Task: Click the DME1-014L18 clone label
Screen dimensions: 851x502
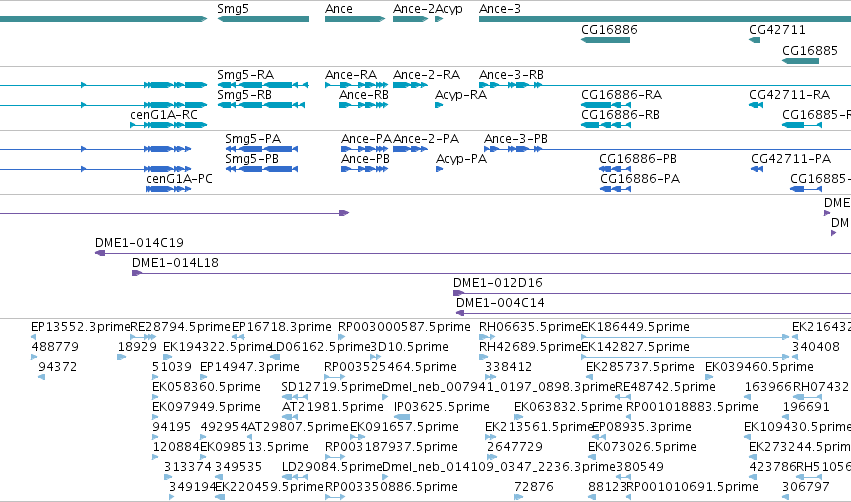Action: (175, 263)
